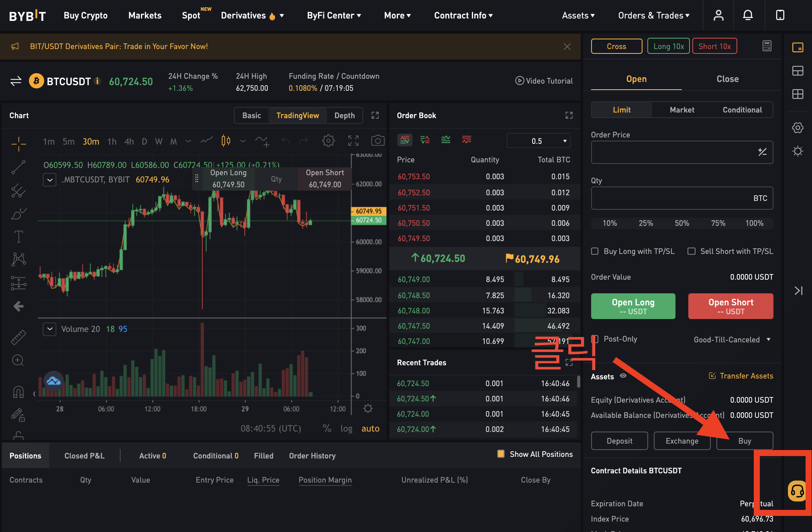The image size is (812, 532).
Task: Show only bids in the order book
Action: tap(446, 140)
